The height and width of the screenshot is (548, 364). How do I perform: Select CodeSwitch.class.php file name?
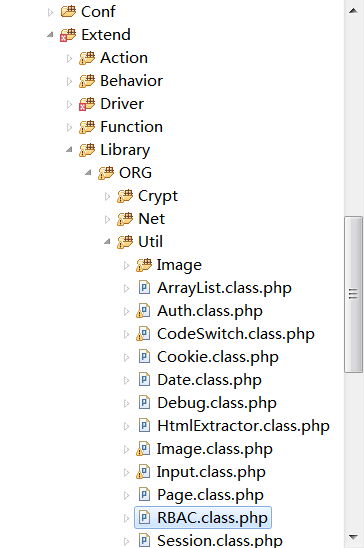click(x=236, y=334)
